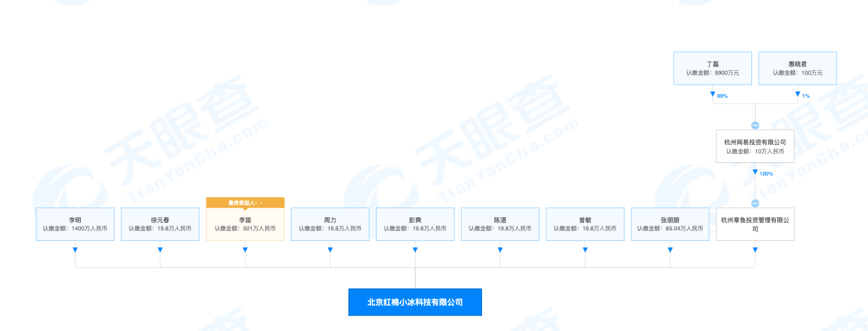
Task: Open shareholder card 彭爽
Action: click(x=415, y=224)
